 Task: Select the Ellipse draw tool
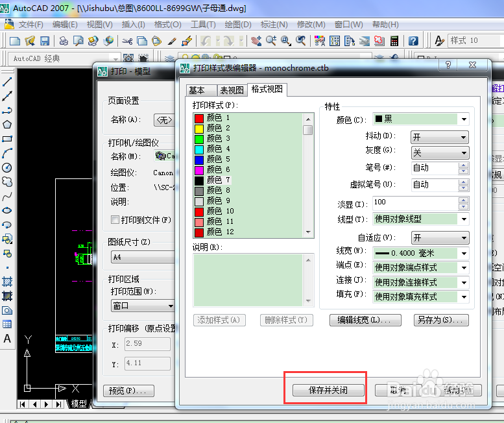click(x=7, y=210)
